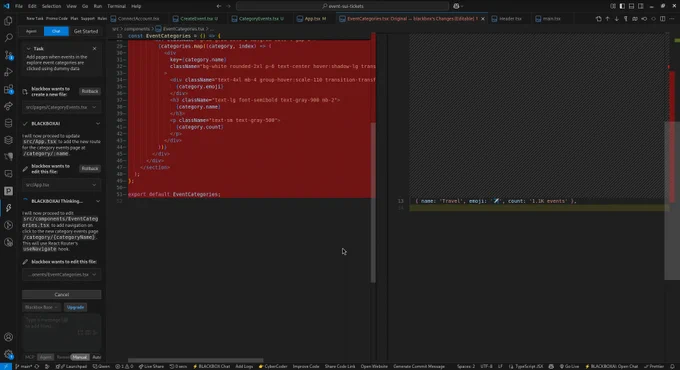Open the Run and Debug view
The width and height of the screenshot is (680, 370).
tap(8, 72)
